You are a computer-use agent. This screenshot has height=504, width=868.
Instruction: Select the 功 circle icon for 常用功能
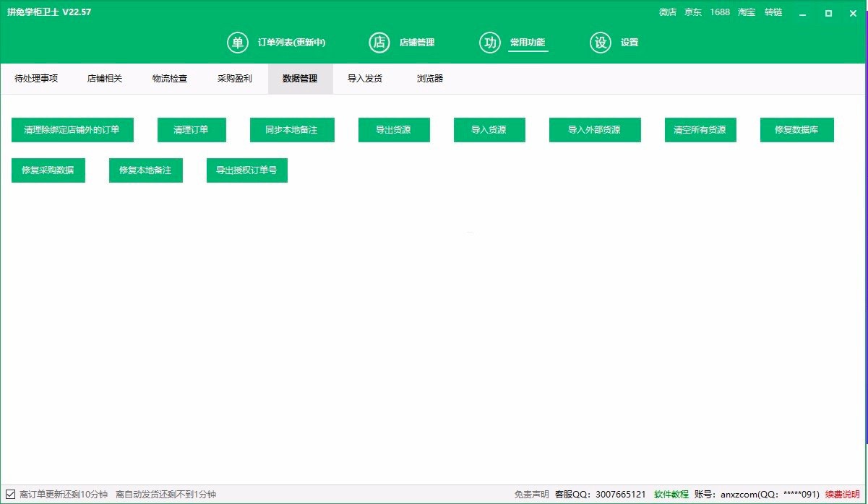[490, 43]
